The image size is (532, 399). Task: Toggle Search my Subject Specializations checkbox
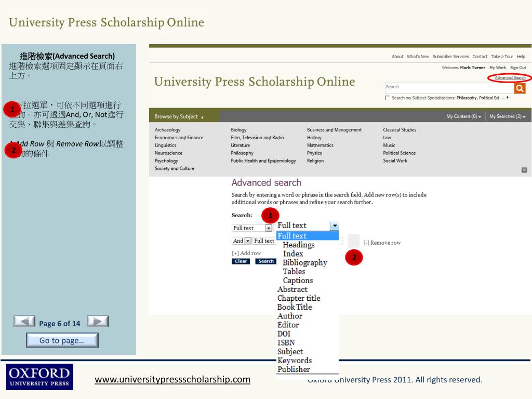388,98
